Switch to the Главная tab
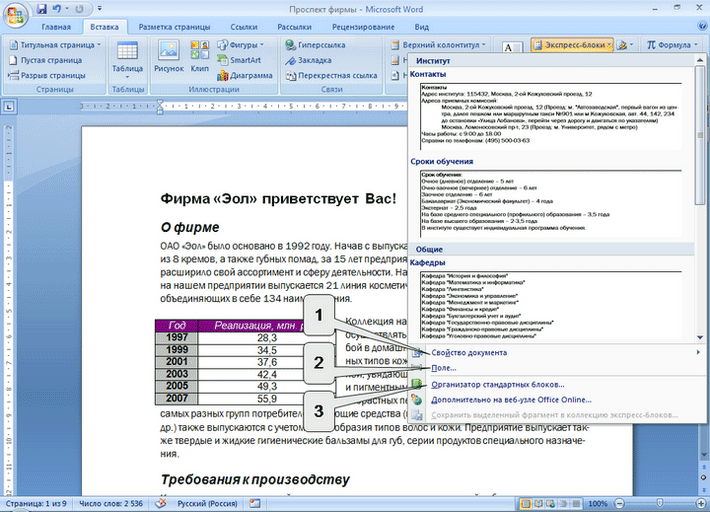Viewport: 710px width, 512px height. click(56, 27)
